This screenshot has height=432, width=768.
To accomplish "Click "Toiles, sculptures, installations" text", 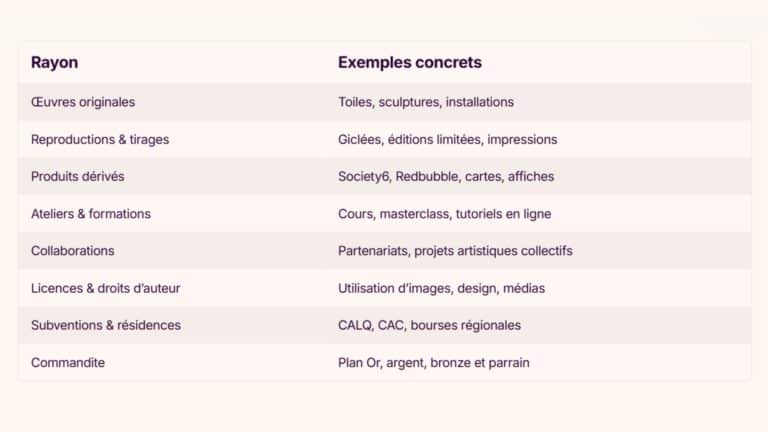I will tap(426, 102).
